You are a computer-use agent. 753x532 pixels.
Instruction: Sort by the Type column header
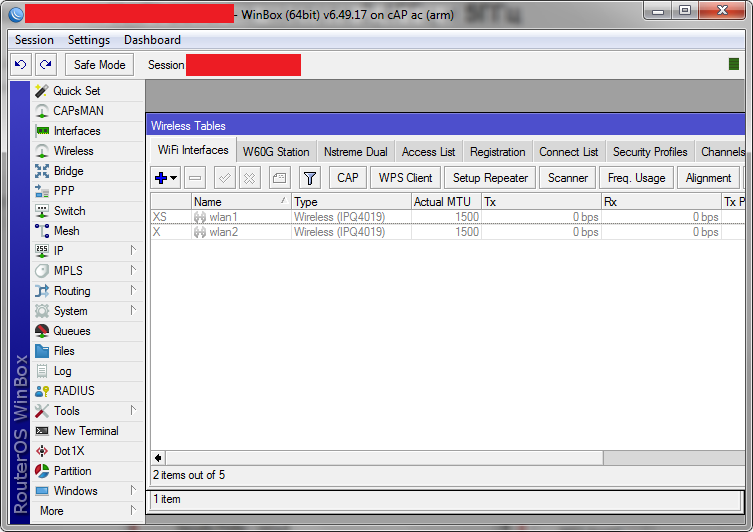point(351,202)
